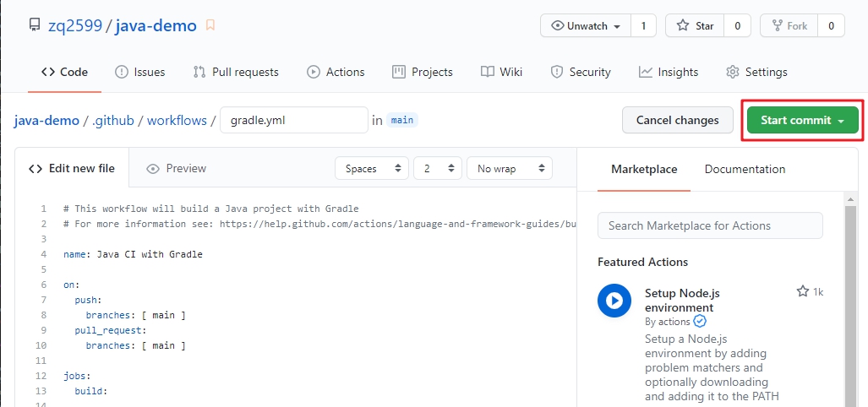The width and height of the screenshot is (868, 407).
Task: Click the 'build:' line in editor
Action: coord(91,391)
